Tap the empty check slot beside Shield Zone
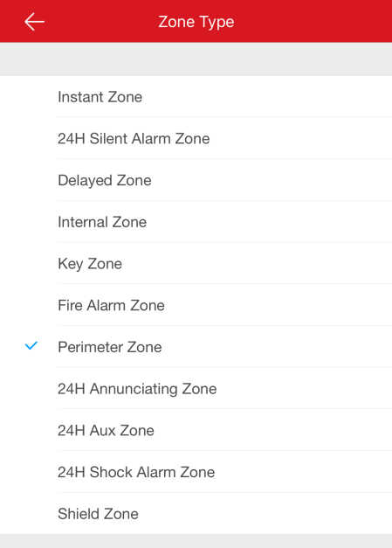This screenshot has height=548, width=392. coord(31,513)
